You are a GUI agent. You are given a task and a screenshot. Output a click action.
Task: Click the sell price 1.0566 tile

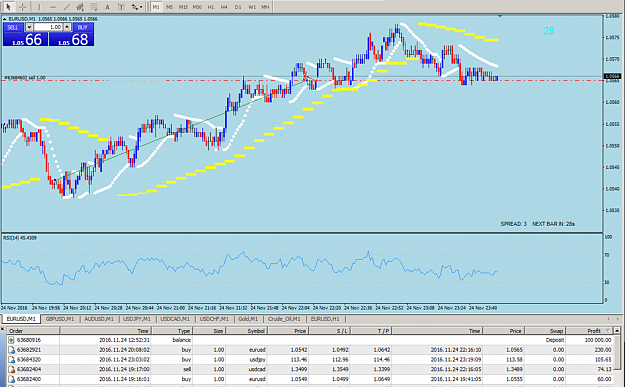(26, 39)
